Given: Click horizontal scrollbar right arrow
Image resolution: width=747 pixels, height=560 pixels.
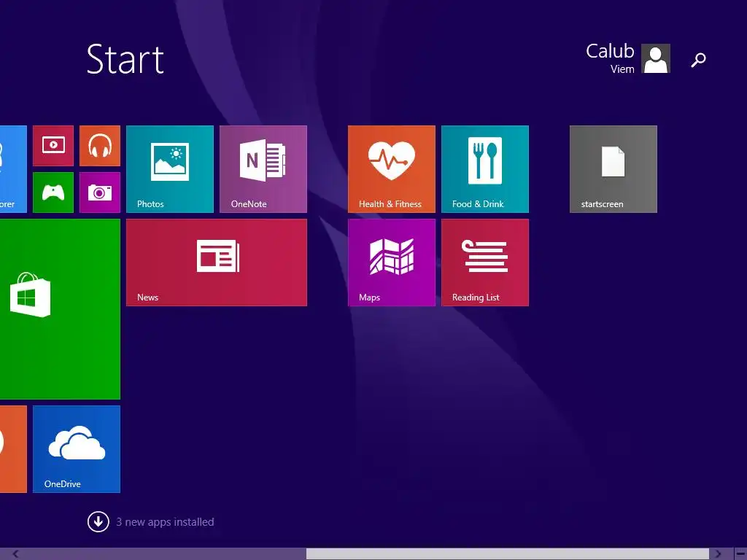Looking at the screenshot, I should click(x=718, y=554).
